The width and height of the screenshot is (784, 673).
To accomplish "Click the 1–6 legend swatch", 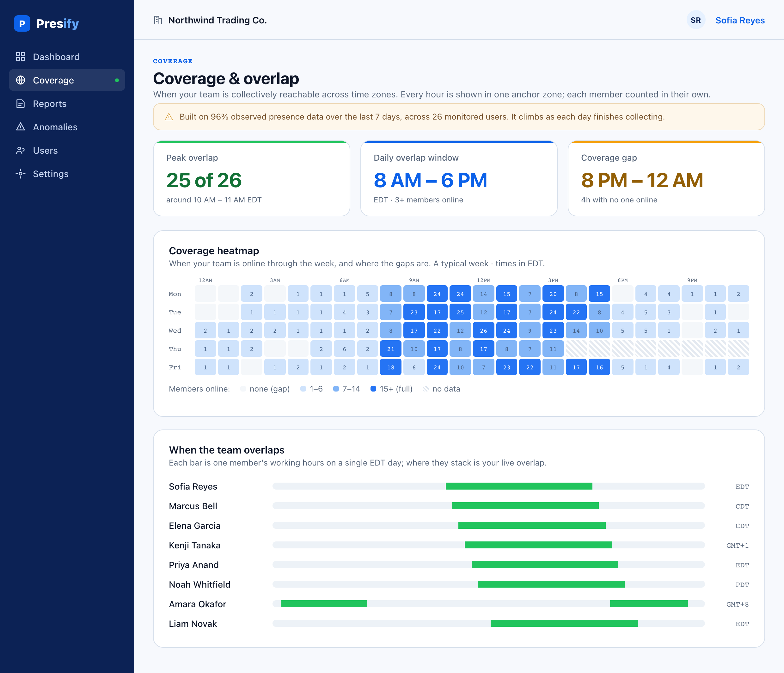I will 303,389.
